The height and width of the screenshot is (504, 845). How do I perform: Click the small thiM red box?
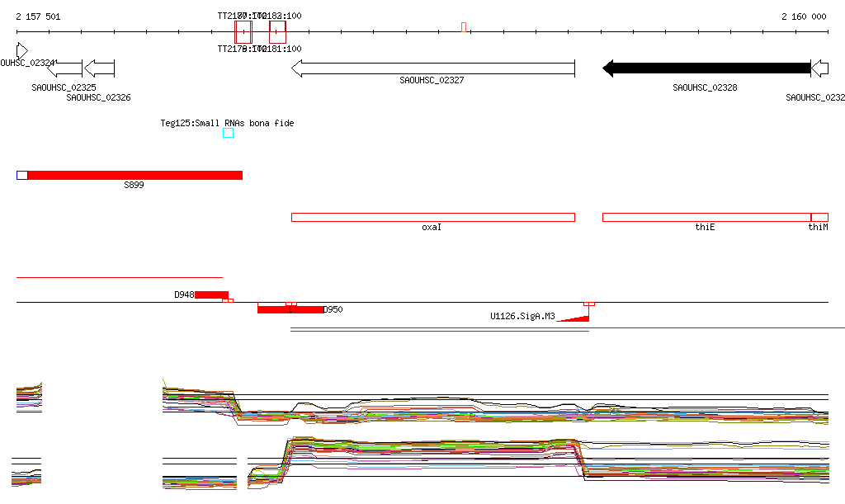click(x=819, y=218)
